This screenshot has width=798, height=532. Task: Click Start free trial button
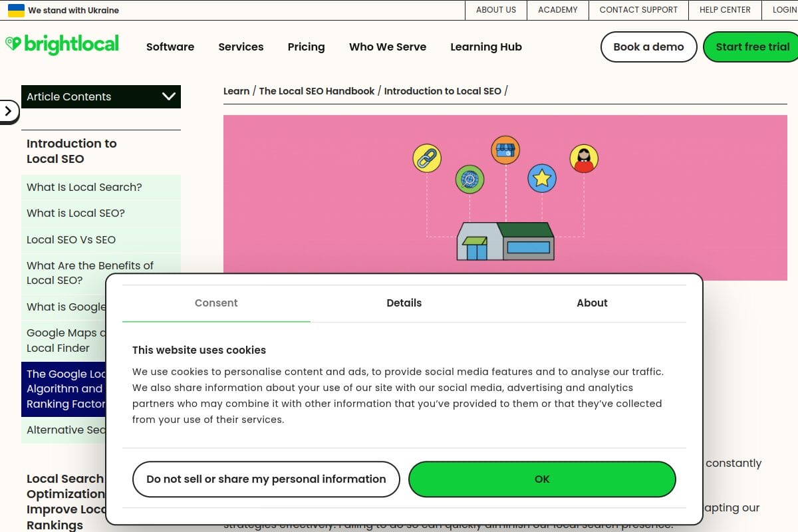[752, 47]
